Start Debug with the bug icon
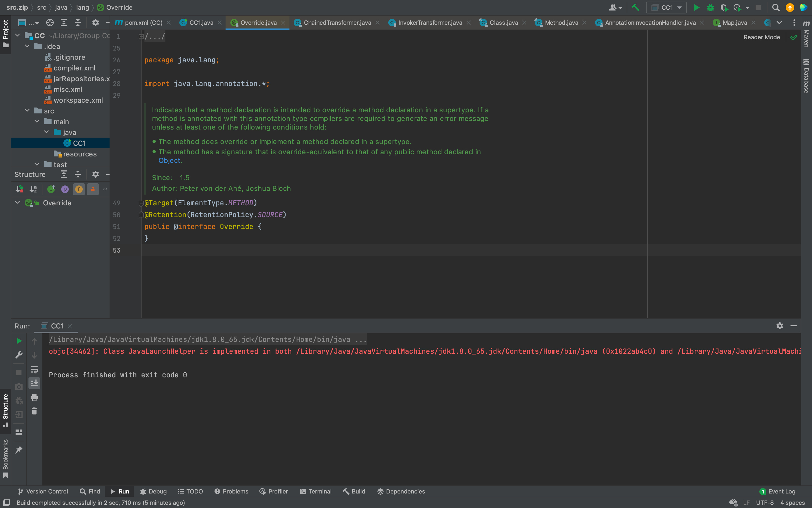 (x=710, y=8)
